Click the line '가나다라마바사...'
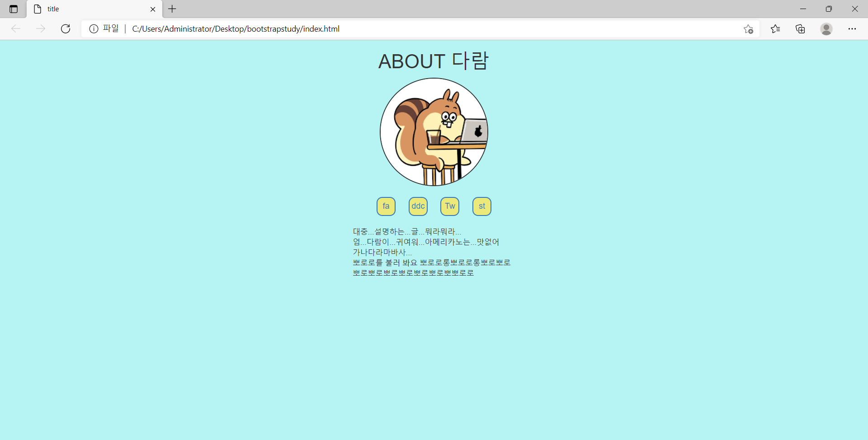 coord(382,253)
